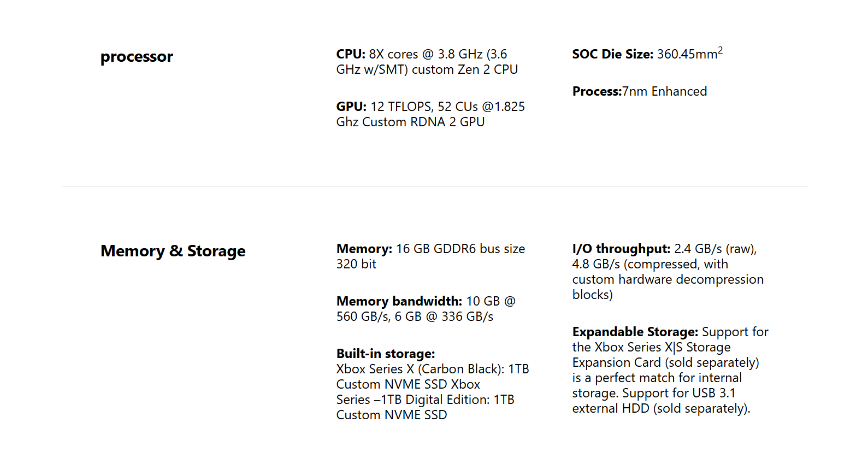Click the Expandable Storage label
Image resolution: width=868 pixels, height=475 pixels.
[635, 332]
